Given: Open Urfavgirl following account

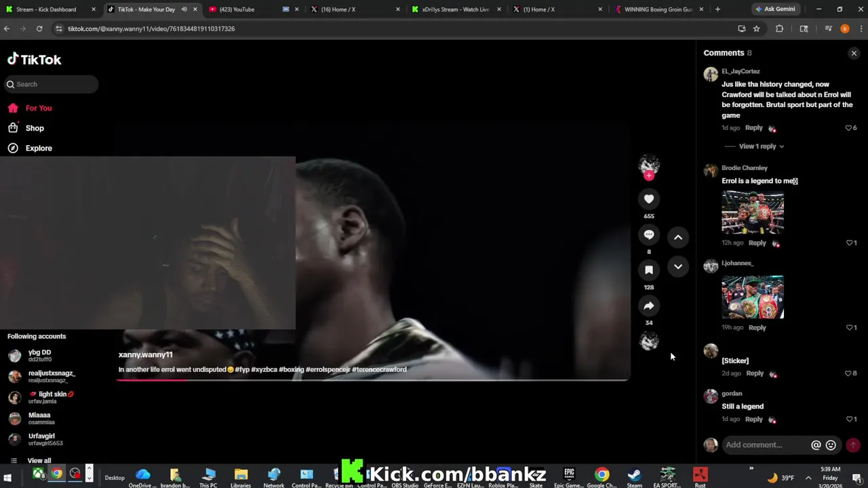Looking at the screenshot, I should click(x=35, y=439).
